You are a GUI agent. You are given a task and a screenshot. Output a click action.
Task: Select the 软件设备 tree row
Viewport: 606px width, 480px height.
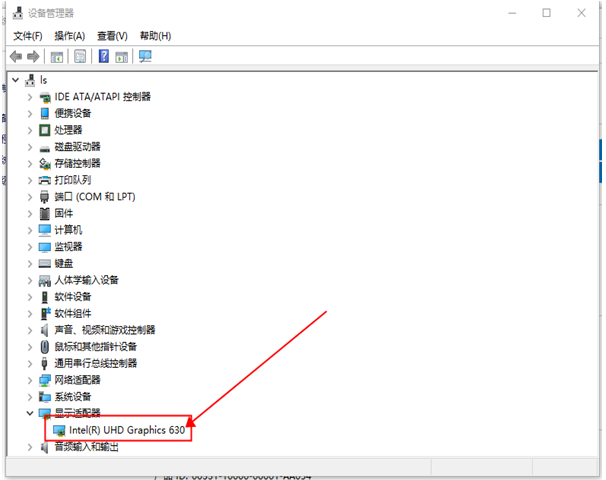point(73,297)
